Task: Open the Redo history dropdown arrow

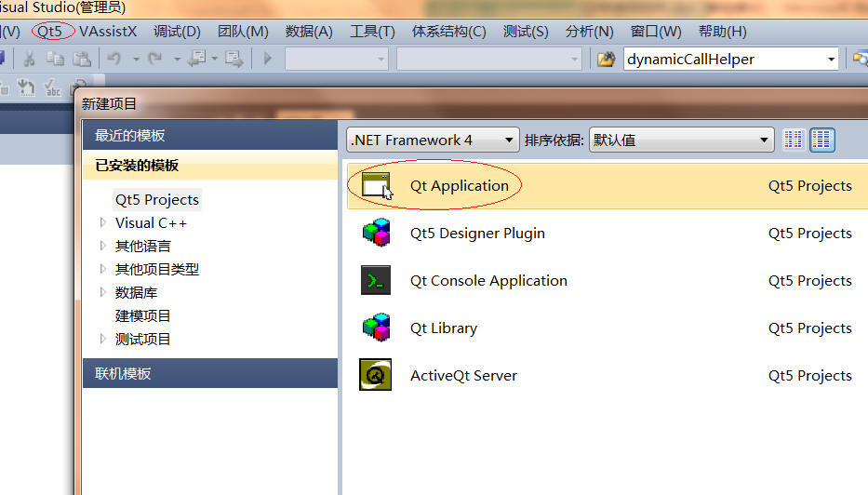Action: (177, 59)
